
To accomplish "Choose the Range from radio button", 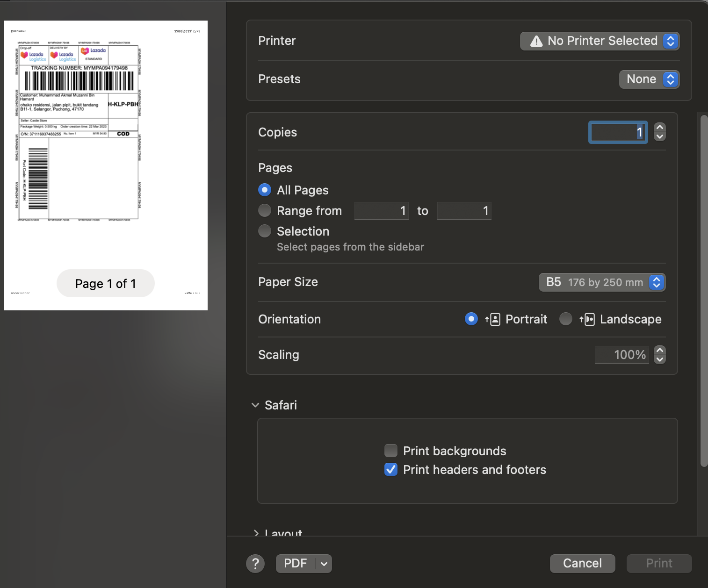I will point(265,211).
